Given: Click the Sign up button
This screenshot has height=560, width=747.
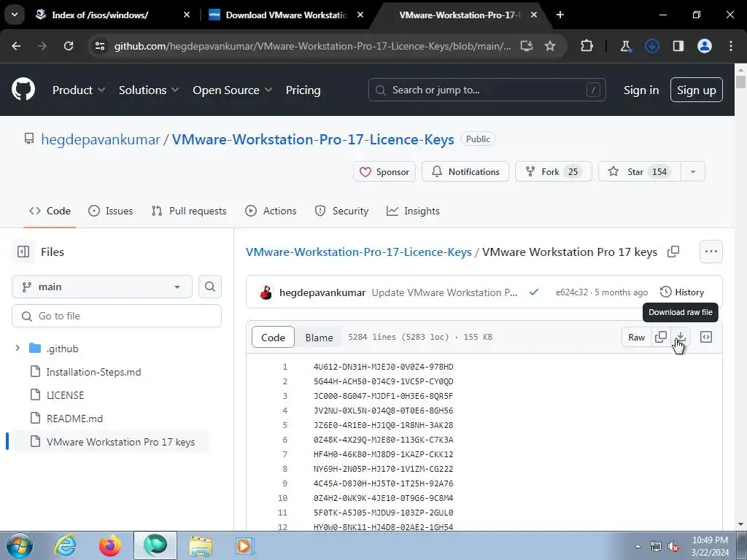Looking at the screenshot, I should [697, 90].
